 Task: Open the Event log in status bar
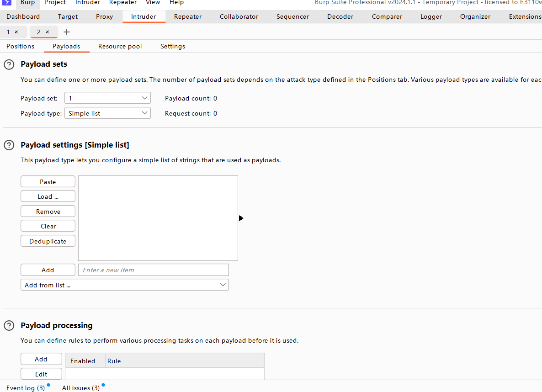pyautogui.click(x=26, y=388)
